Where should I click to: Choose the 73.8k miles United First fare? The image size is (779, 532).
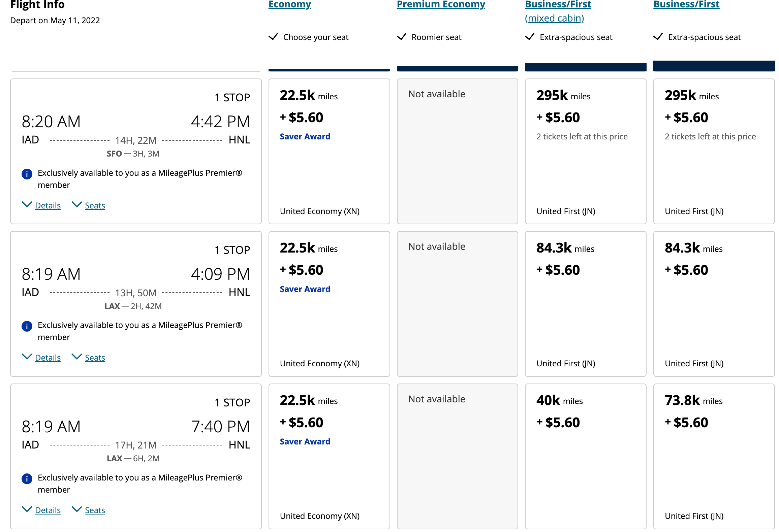click(714, 456)
